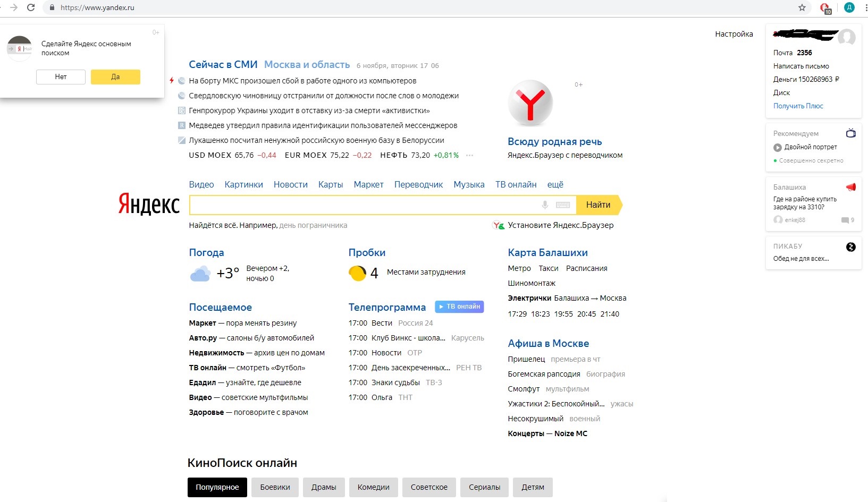Screen dimensions: 868x502
Task: Open Получить Плюс link
Action: point(798,106)
